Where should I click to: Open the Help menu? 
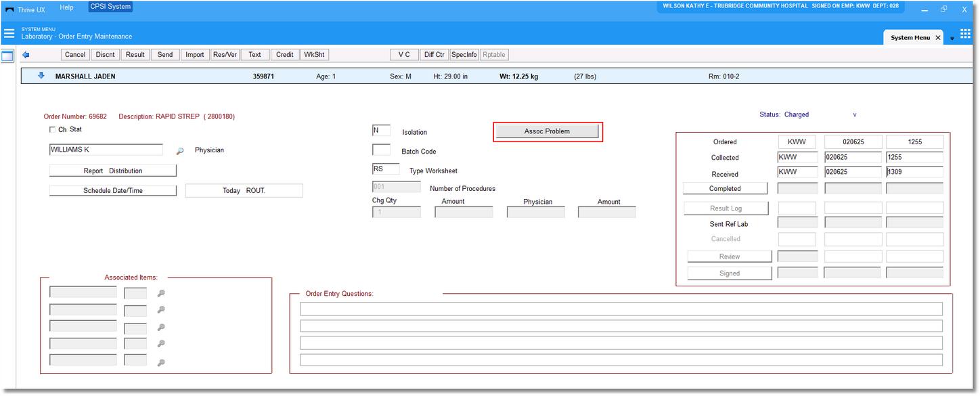(66, 7)
